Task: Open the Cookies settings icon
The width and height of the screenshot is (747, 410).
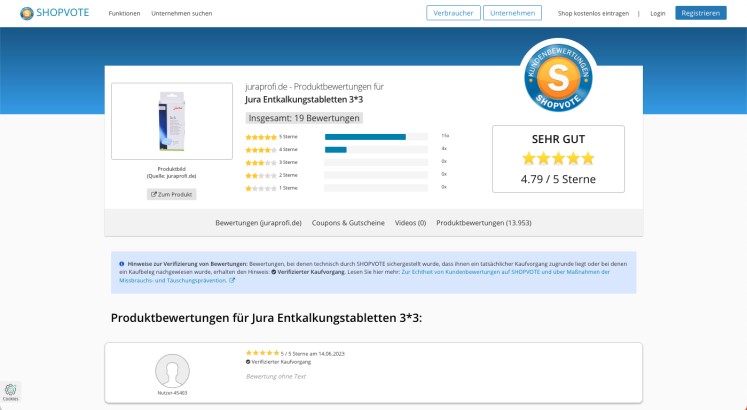Action: pos(10,392)
